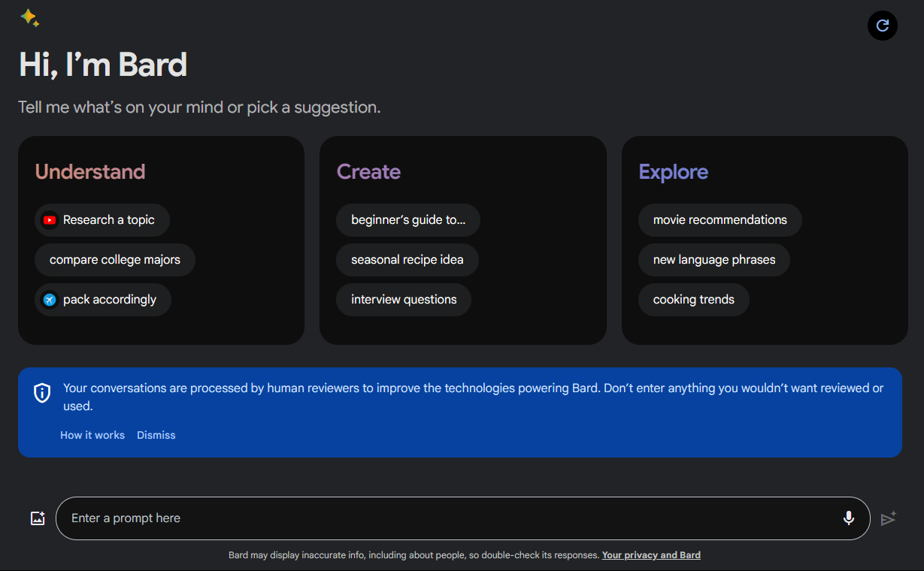Screen dimensions: 924x571
Task: Click the privacy shield icon in the banner
Action: coord(41,392)
